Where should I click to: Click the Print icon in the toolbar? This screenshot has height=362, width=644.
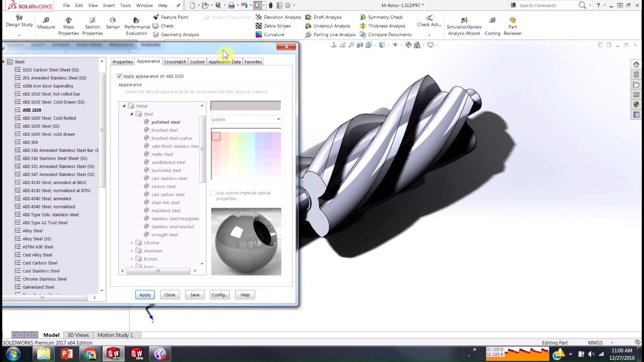231,6
